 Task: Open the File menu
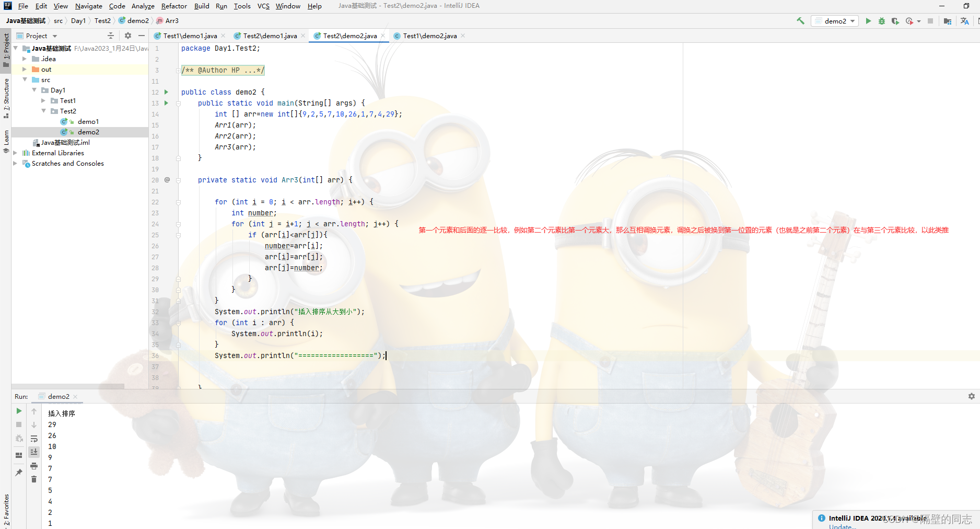[x=23, y=6]
